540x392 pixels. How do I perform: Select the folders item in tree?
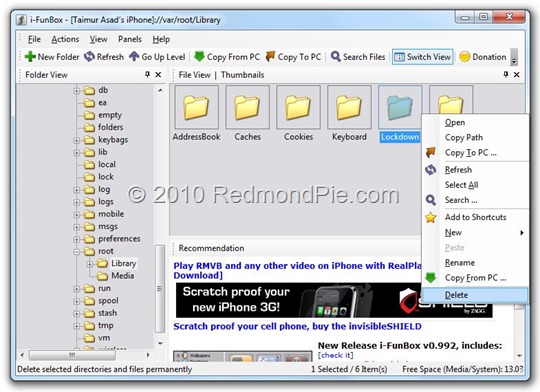point(111,127)
